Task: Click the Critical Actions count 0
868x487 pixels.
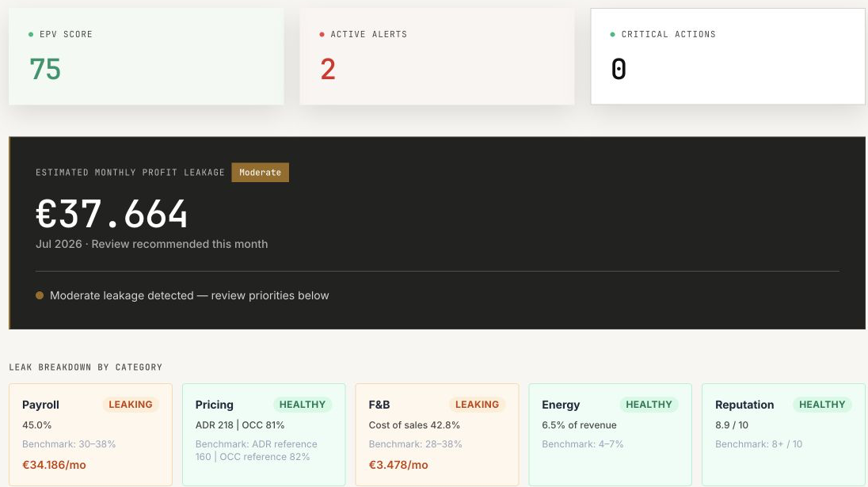Action: coord(619,69)
